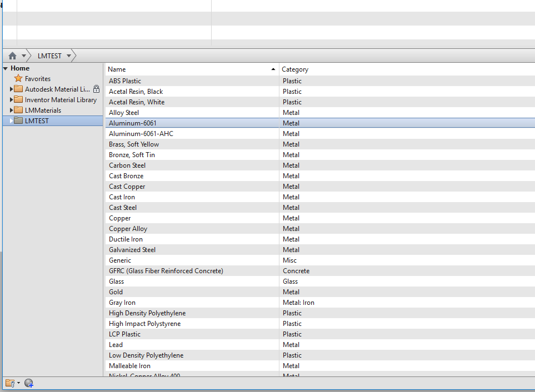The width and height of the screenshot is (535, 392).
Task: Open the manage library dropdown arrow
Action: click(18, 383)
